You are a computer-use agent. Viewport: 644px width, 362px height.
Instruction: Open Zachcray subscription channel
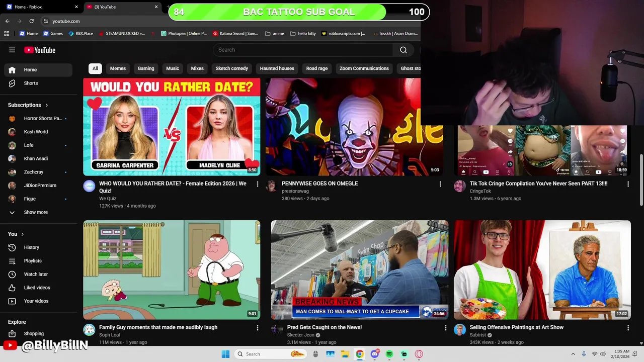[38, 172]
